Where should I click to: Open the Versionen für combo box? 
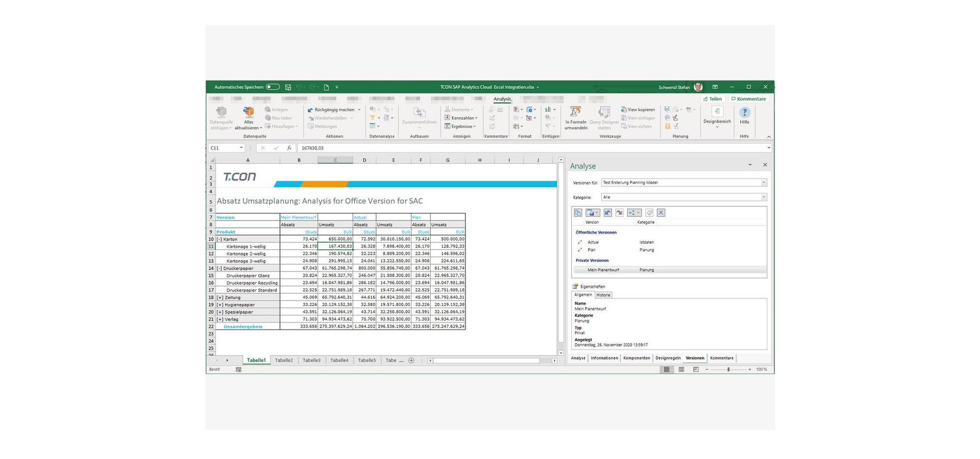coord(684,182)
